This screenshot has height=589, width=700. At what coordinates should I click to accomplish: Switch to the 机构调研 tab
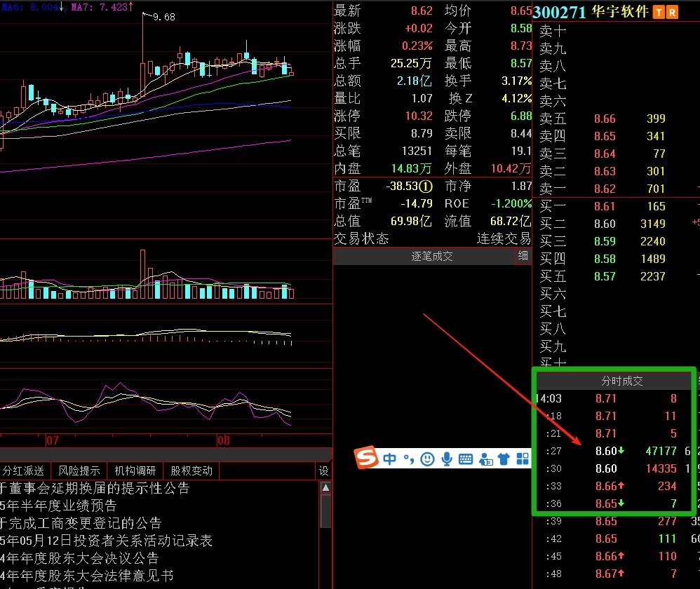[135, 470]
